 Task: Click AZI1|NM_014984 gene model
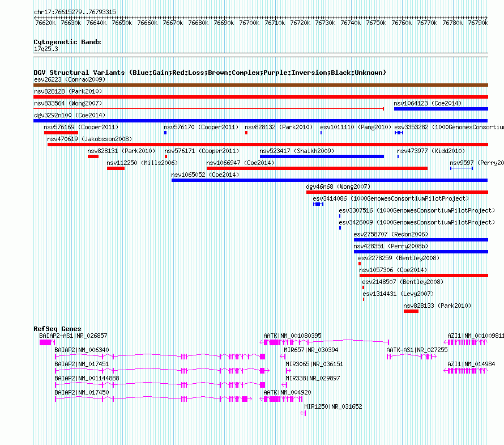coord(465,371)
